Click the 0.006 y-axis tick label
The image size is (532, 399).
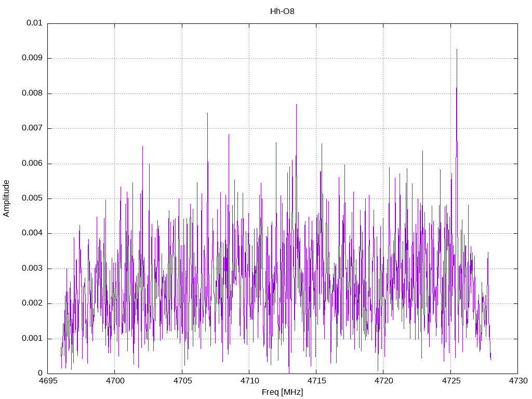pos(32,164)
